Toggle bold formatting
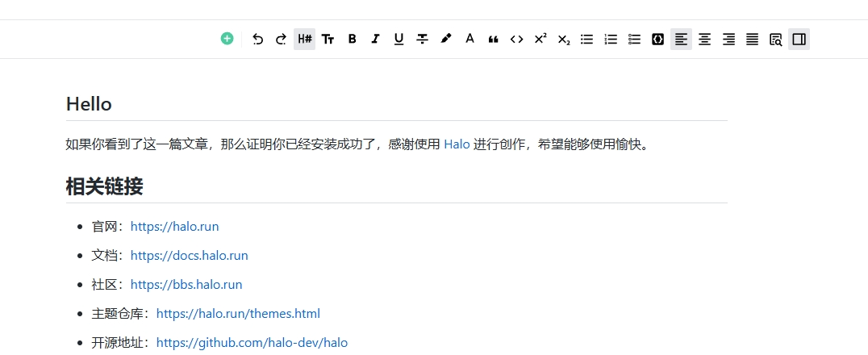 [x=352, y=39]
